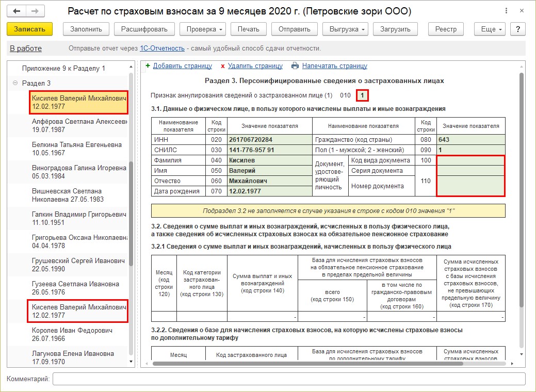Click the Загрузить button
Viewport: 536px width, 392px height.
click(395, 29)
